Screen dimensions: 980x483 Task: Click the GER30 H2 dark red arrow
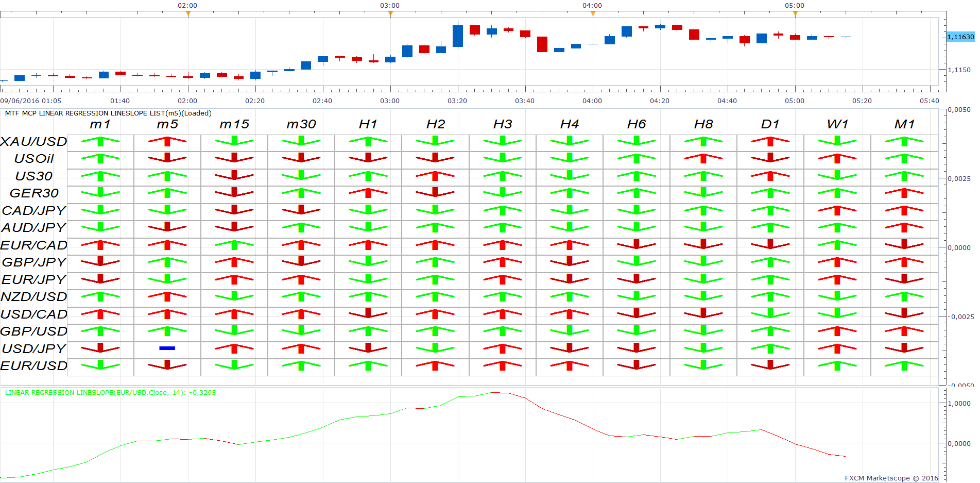point(435,193)
